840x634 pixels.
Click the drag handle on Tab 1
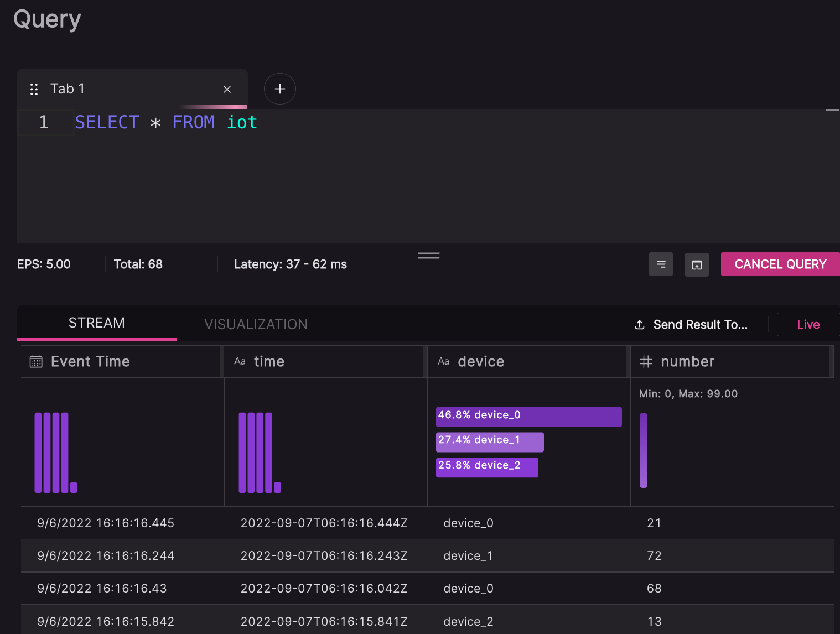[34, 89]
